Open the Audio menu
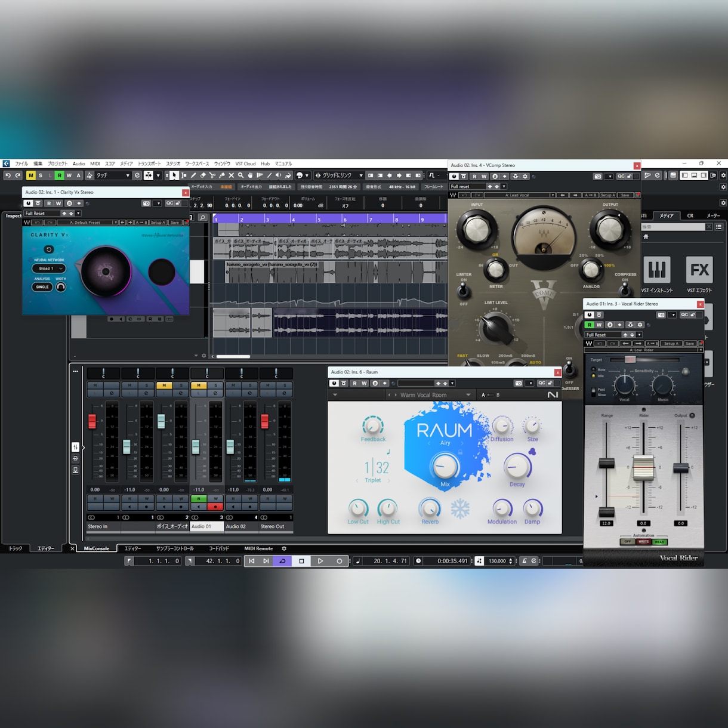Screen dimensions: 728x728 pos(79,164)
